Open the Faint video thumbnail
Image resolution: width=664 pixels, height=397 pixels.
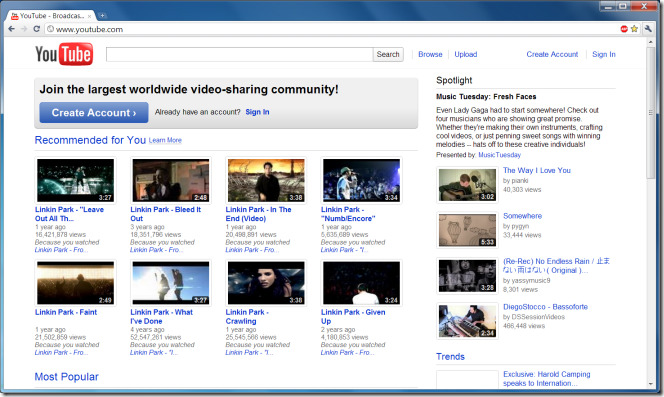coord(75,283)
